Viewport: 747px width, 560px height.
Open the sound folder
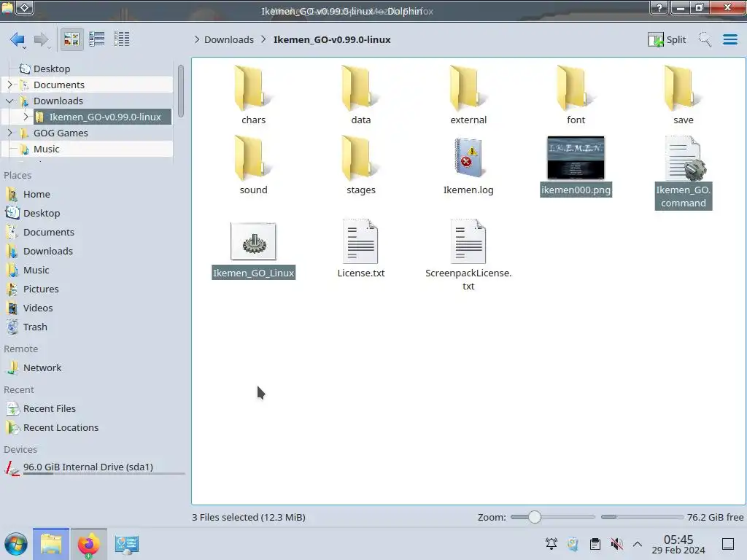click(253, 166)
